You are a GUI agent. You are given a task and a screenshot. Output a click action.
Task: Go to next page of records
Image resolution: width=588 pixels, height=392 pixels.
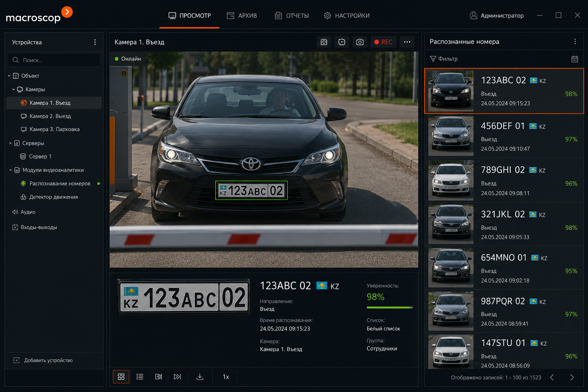(572, 377)
